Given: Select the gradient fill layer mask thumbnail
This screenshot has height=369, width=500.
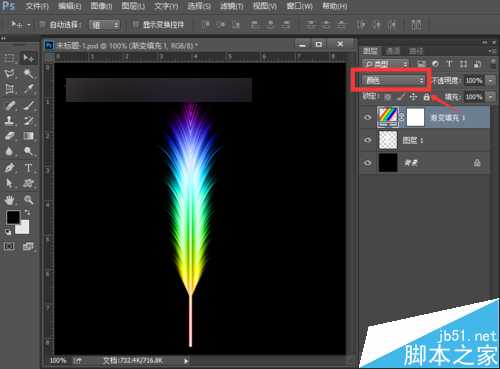Looking at the screenshot, I should (415, 117).
